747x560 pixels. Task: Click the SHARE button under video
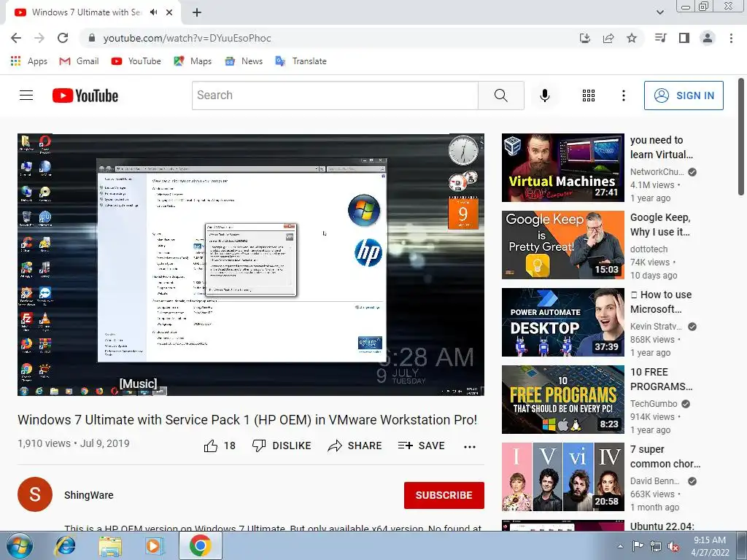355,446
